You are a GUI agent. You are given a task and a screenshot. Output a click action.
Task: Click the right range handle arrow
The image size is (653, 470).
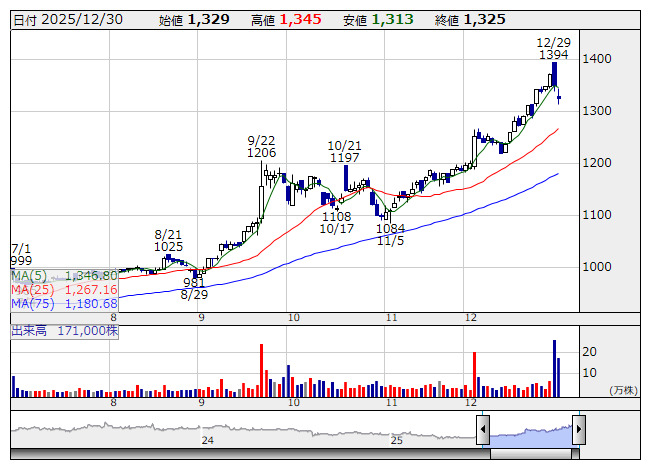click(x=578, y=431)
